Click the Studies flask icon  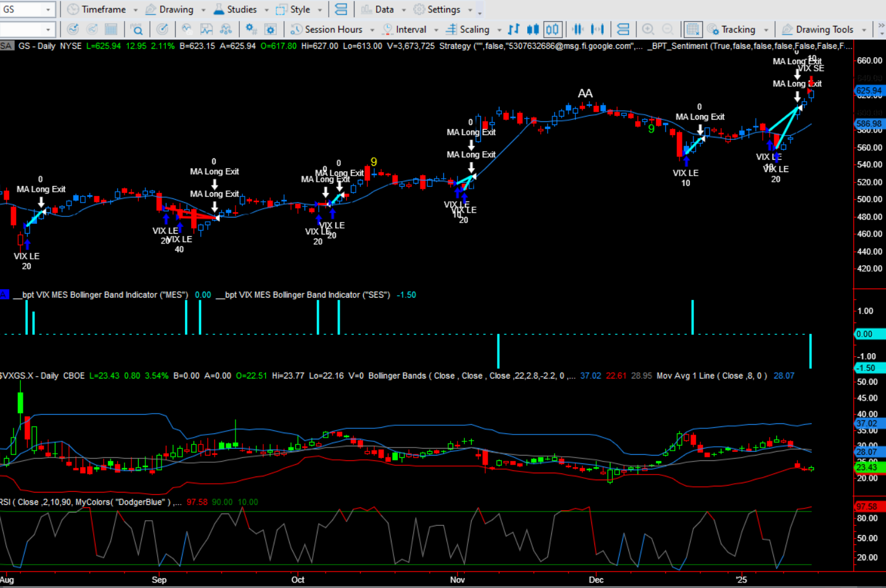click(x=219, y=9)
